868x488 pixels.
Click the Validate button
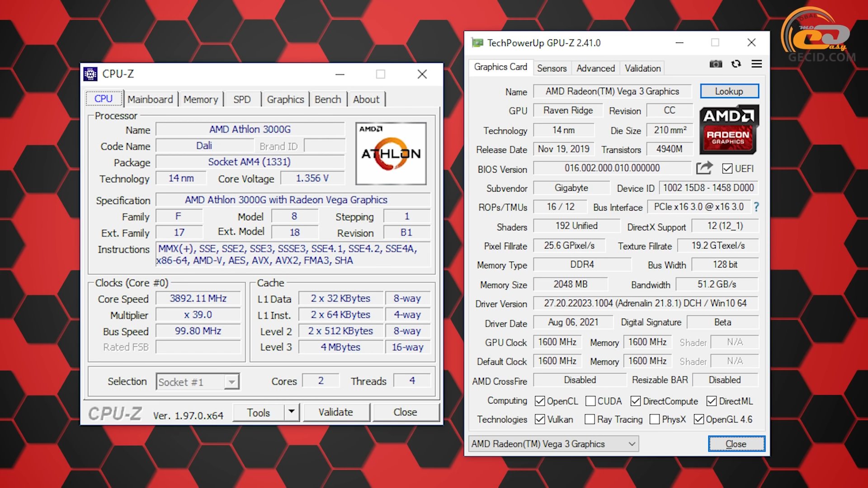(335, 412)
